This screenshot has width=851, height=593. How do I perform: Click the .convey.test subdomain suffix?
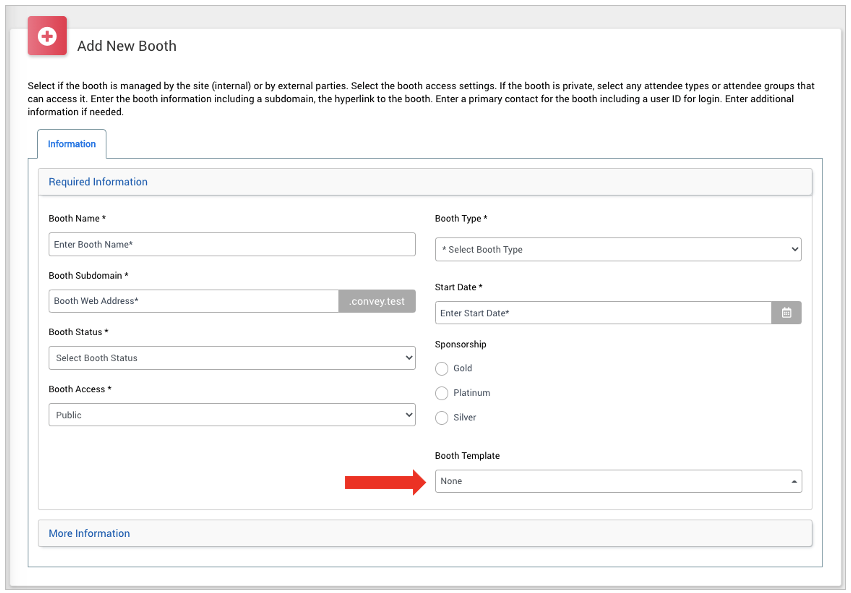pos(377,301)
